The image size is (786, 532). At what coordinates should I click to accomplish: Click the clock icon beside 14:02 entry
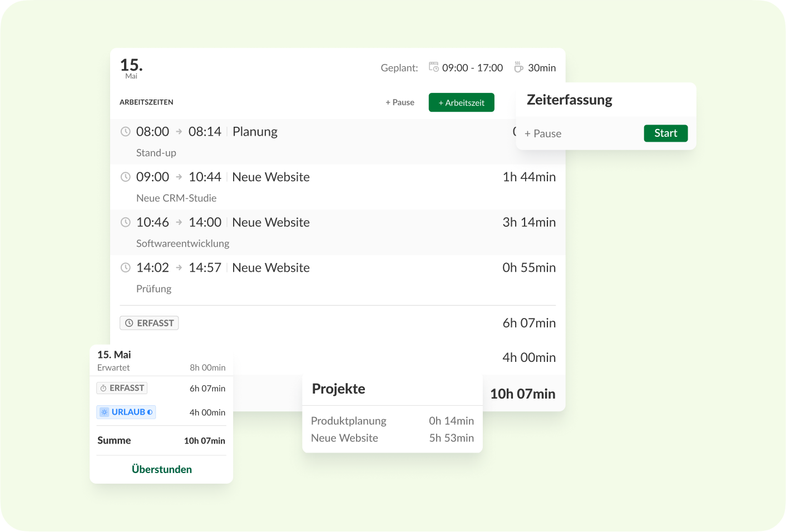126,267
